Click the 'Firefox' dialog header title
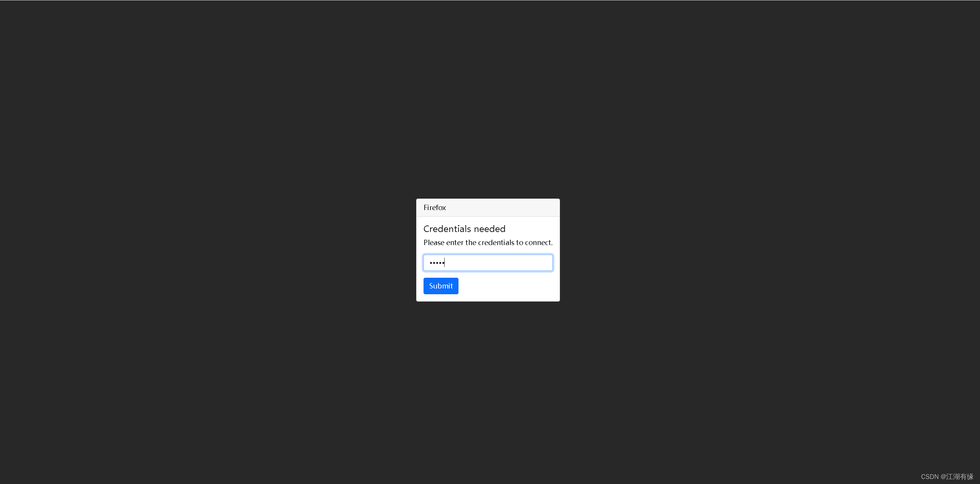 point(435,207)
